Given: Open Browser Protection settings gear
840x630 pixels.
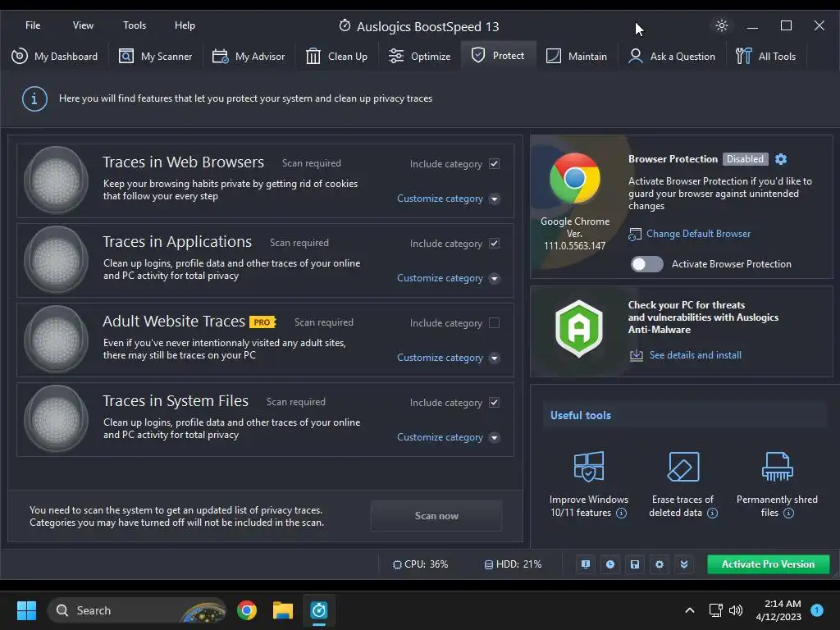Looking at the screenshot, I should pos(781,159).
